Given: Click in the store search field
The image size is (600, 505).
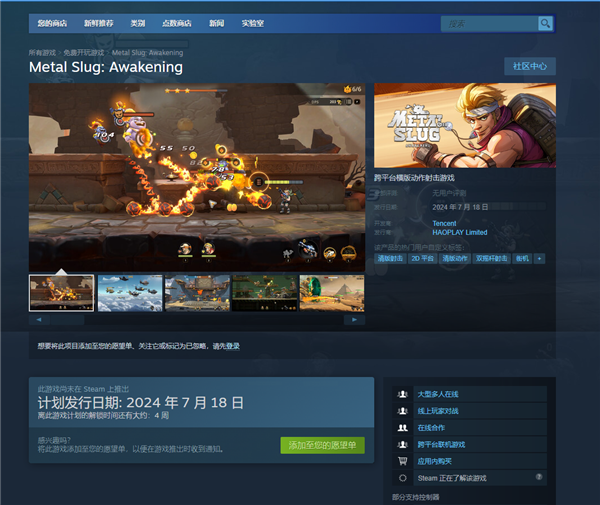Looking at the screenshot, I should (489, 24).
